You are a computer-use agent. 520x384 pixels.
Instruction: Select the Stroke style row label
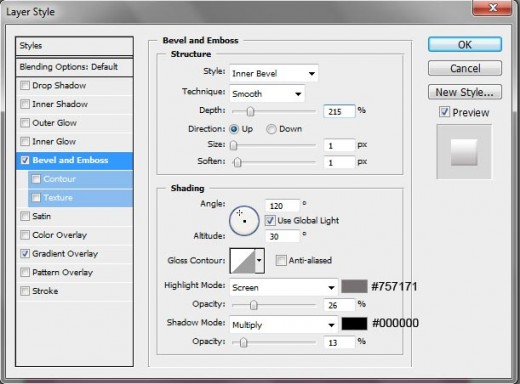pyautogui.click(x=45, y=291)
